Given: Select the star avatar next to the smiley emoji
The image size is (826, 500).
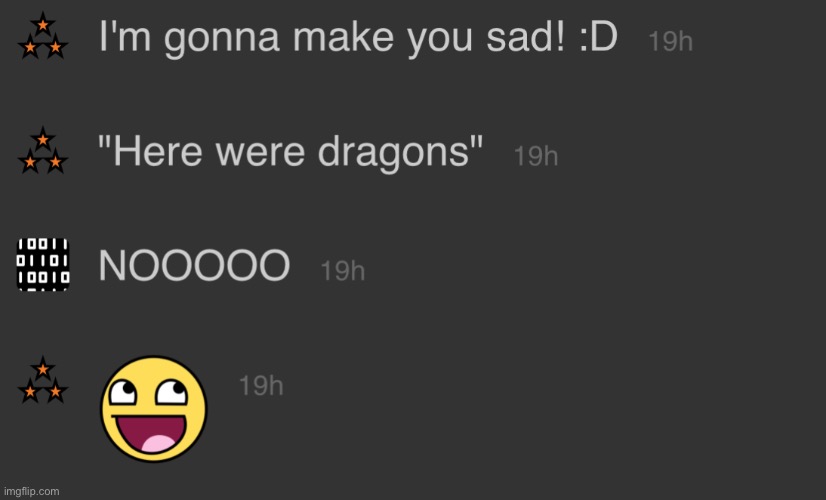Looking at the screenshot, I should coord(43,380).
